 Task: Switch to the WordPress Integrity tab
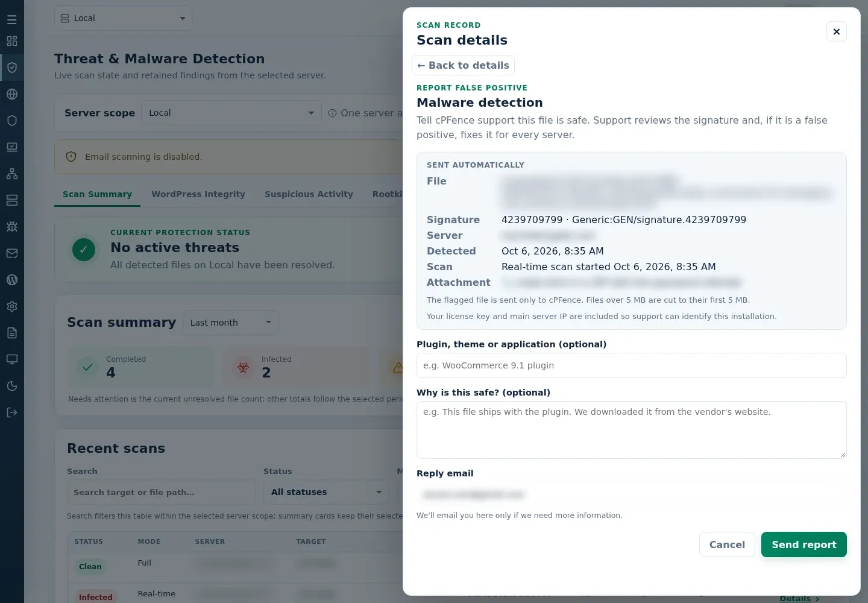click(x=198, y=194)
